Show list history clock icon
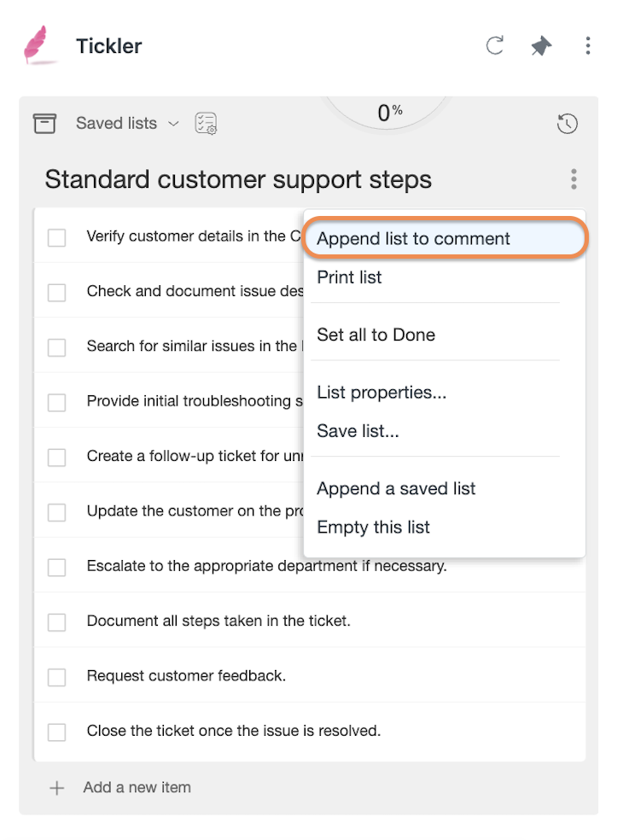The image size is (623, 840). 567,123
